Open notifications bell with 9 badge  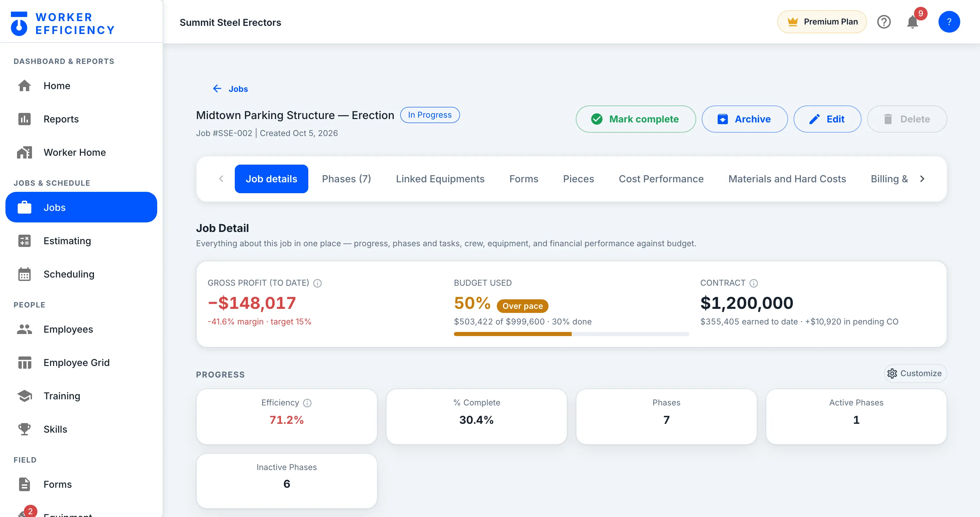912,22
